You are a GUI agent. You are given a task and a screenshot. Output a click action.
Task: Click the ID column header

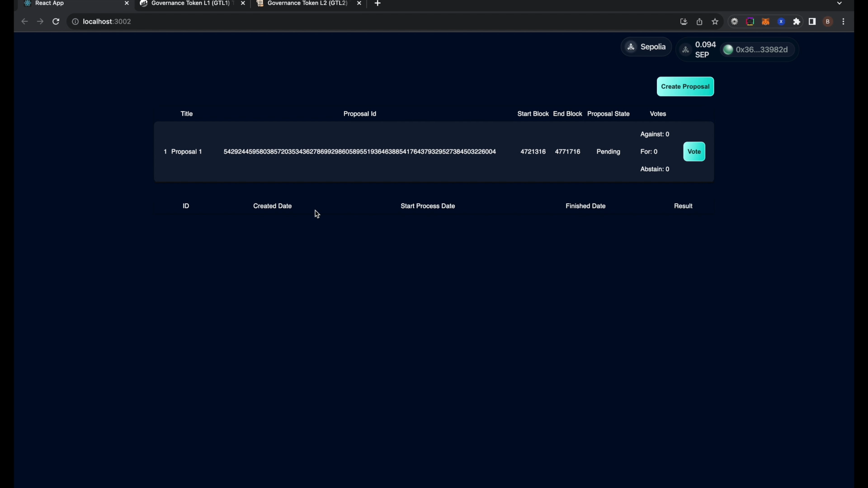click(186, 206)
